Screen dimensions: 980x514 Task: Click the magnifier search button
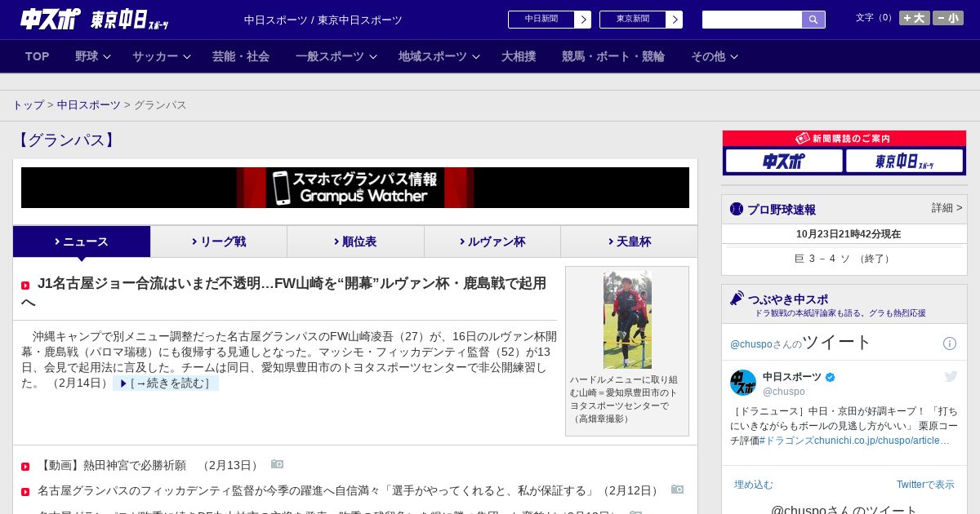coord(813,20)
